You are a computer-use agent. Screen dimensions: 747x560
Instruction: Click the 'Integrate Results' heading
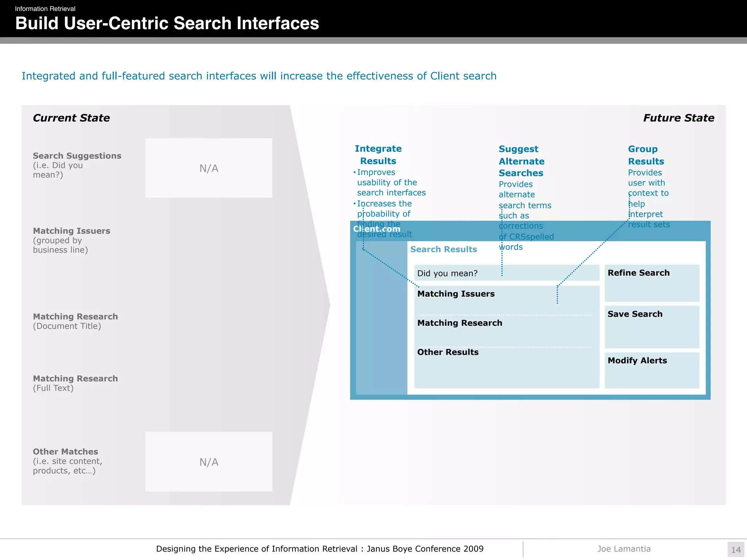click(x=378, y=155)
